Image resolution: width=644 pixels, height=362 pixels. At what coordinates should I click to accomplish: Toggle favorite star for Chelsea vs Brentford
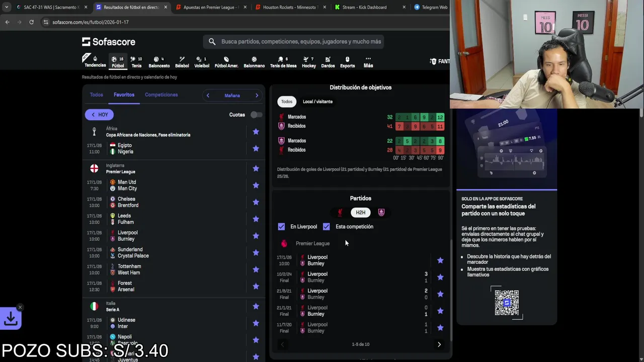[x=256, y=202]
